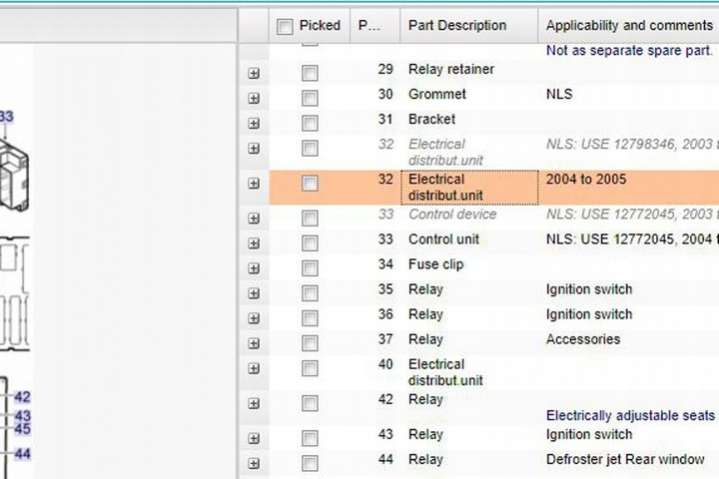Click callout number 44 in diagram

coord(22,453)
